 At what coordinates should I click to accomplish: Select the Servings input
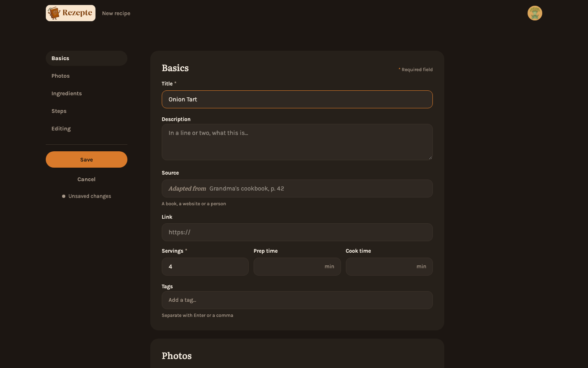[205, 267]
